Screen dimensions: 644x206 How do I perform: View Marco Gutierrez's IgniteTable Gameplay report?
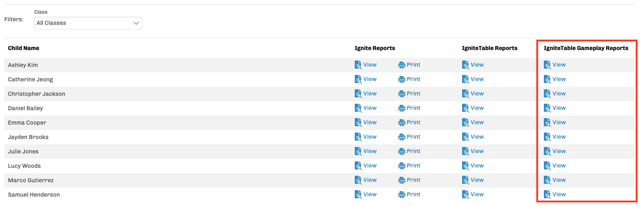tap(559, 180)
